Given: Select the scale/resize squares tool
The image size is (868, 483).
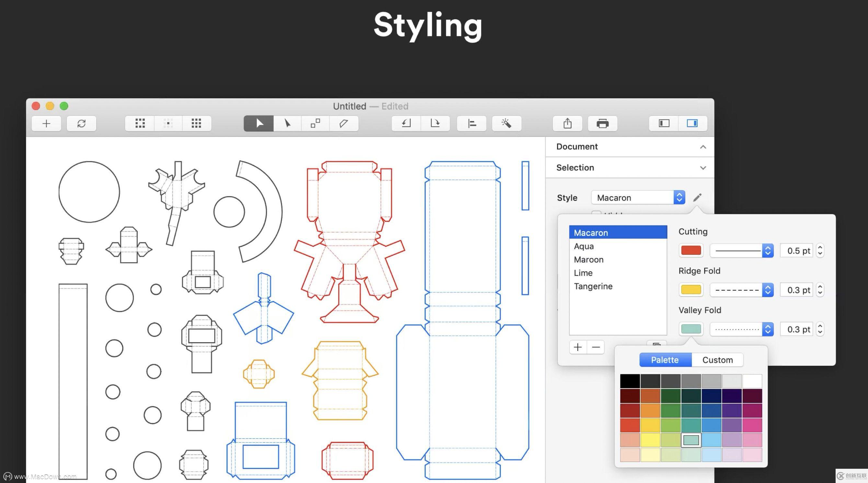Looking at the screenshot, I should 315,124.
